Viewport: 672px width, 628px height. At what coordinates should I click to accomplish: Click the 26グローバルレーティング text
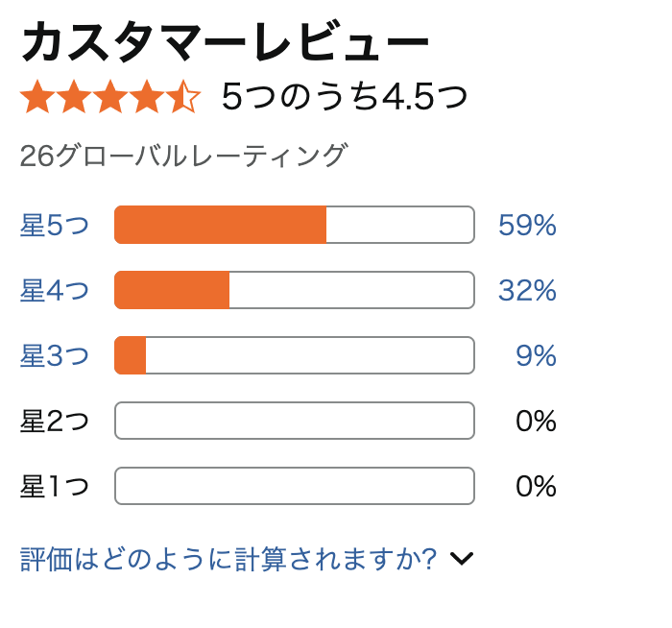[183, 156]
